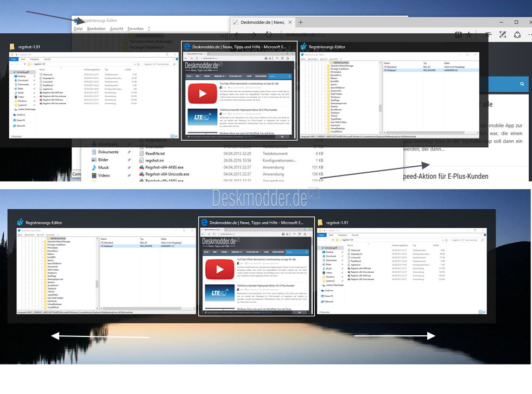
Task: Open the ? help menu in Registrierungs-Editor
Action: (149, 29)
